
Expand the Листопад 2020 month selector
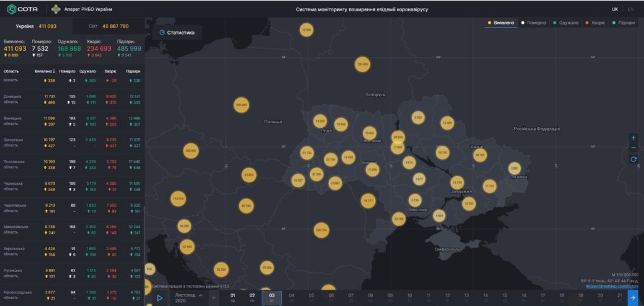click(189, 298)
